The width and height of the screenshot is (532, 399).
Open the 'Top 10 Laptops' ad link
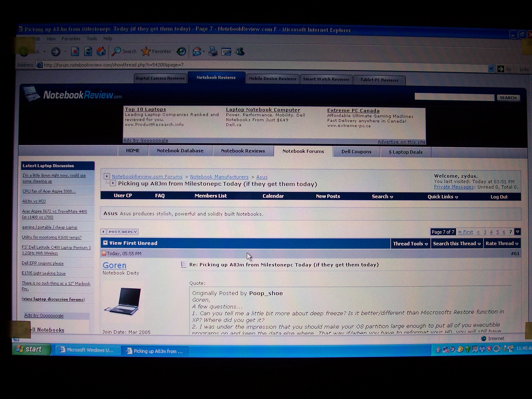pos(145,109)
